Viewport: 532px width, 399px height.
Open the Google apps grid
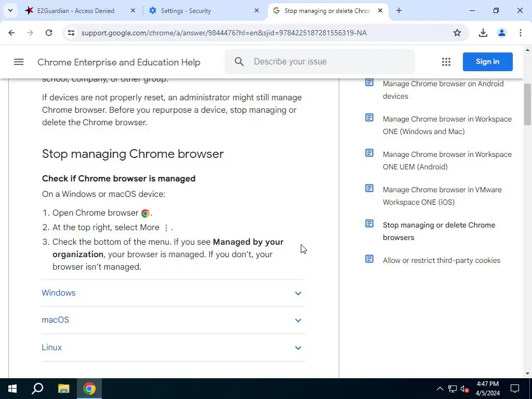(x=446, y=62)
